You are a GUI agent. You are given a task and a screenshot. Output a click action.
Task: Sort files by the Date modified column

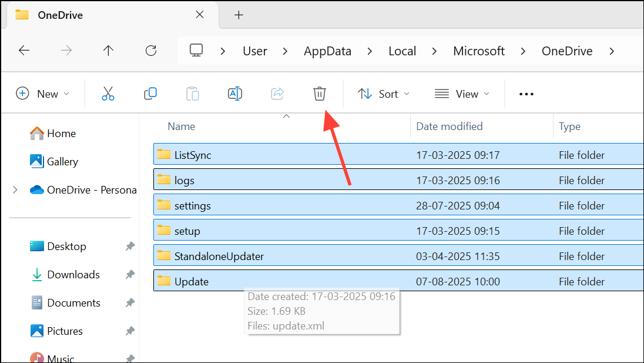[x=450, y=126]
